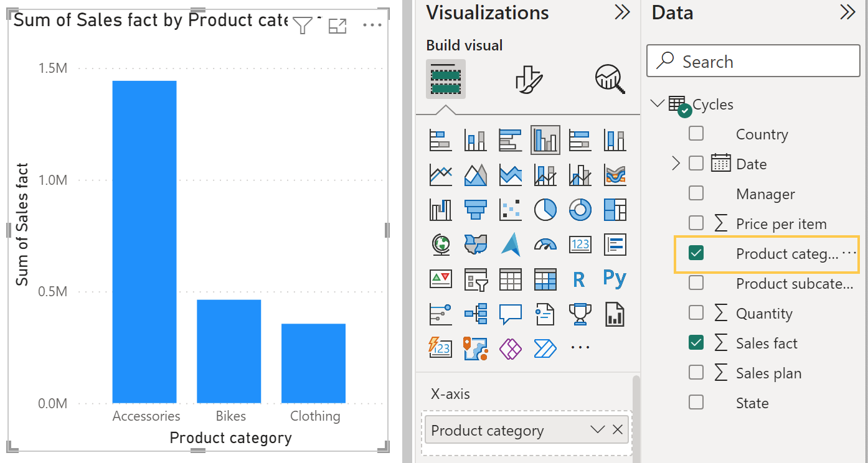Image resolution: width=868 pixels, height=463 pixels.
Task: Open Product category dropdown in X-axis well
Action: (597, 429)
